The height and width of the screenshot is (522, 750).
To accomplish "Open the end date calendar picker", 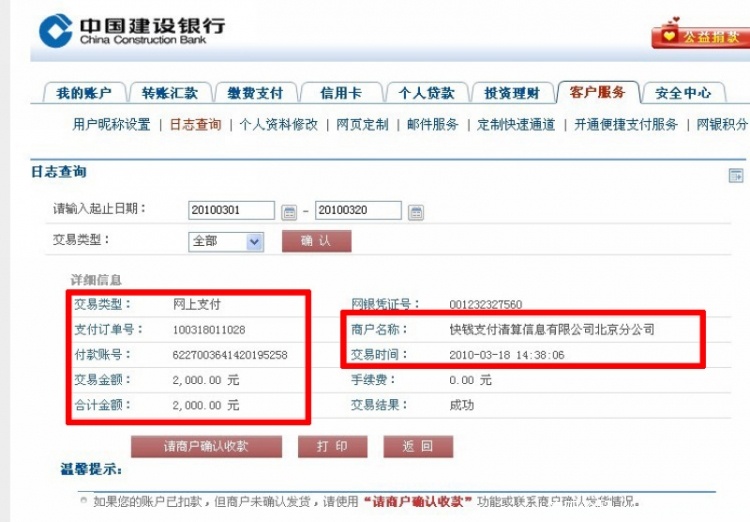I will tap(416, 212).
